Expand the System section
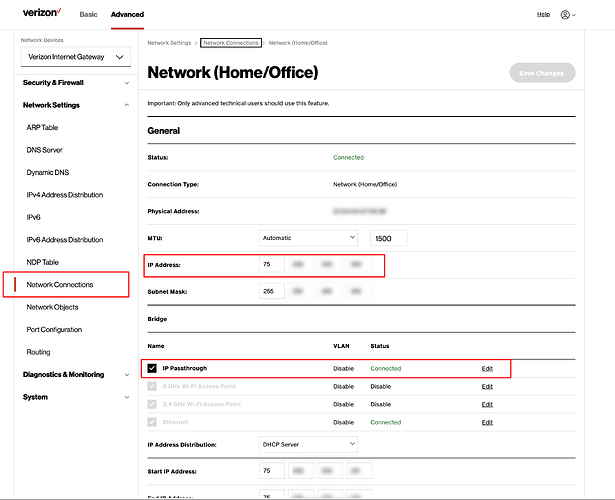 [76, 397]
